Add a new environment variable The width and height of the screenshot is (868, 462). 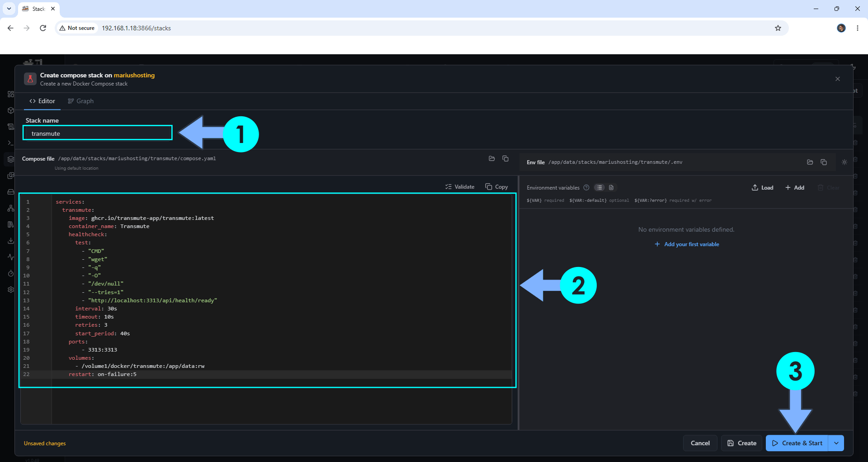[795, 188]
